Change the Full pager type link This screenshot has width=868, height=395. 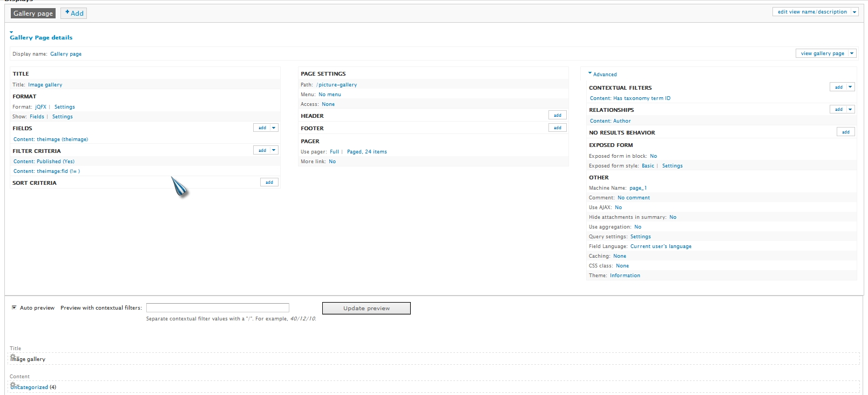pos(335,152)
